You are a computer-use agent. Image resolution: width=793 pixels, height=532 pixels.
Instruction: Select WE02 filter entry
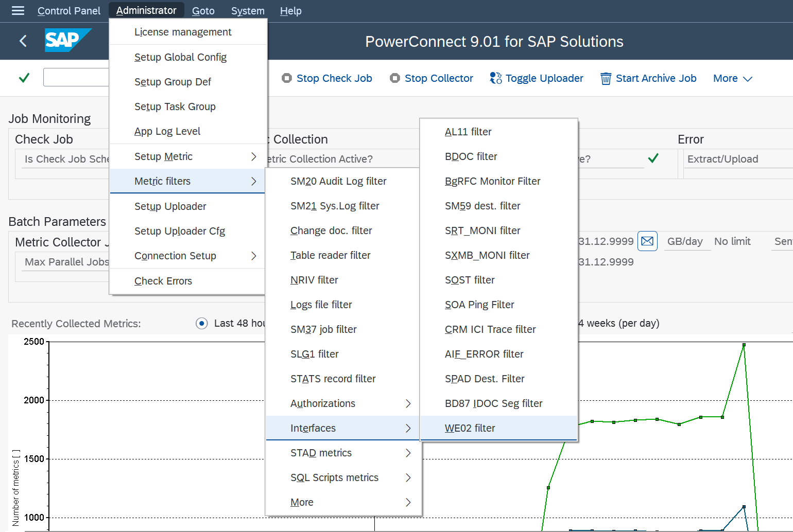click(498, 428)
